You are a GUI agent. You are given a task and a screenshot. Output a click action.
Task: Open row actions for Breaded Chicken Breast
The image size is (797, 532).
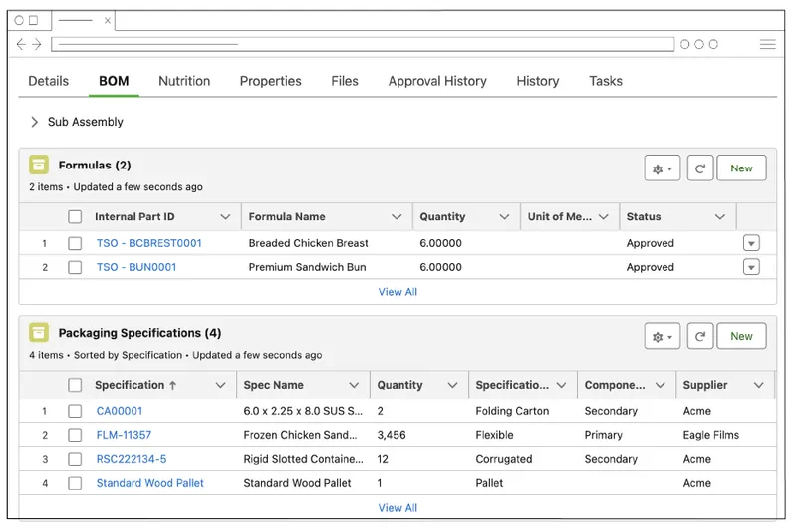click(751, 243)
